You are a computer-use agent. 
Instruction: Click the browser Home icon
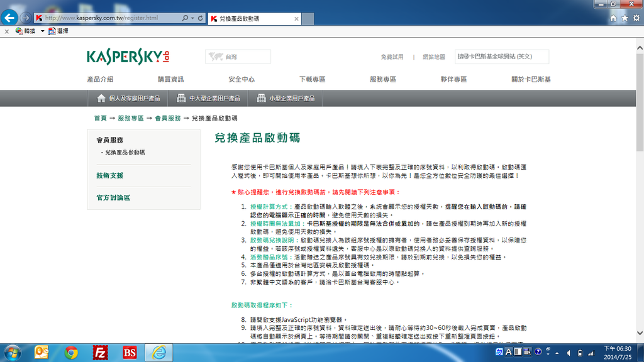click(613, 18)
